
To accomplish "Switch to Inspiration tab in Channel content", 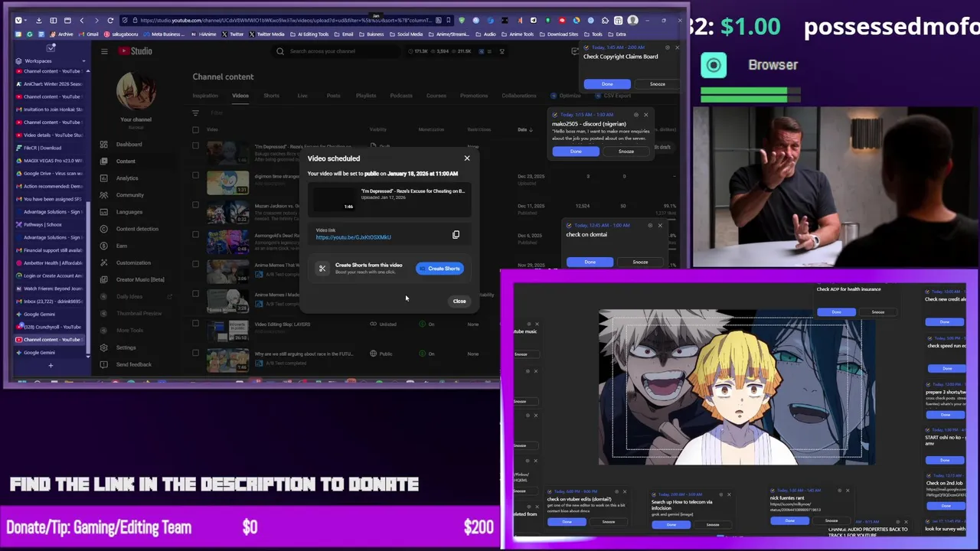I will point(205,96).
